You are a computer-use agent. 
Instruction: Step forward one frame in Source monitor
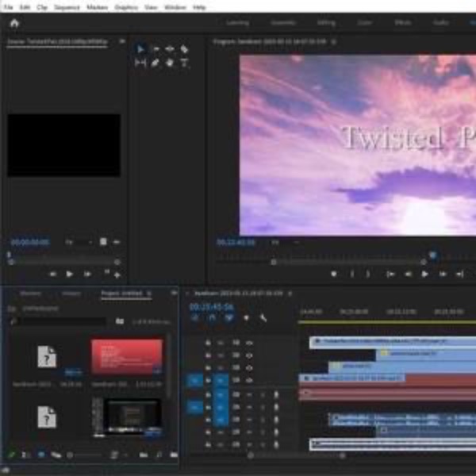point(87,274)
